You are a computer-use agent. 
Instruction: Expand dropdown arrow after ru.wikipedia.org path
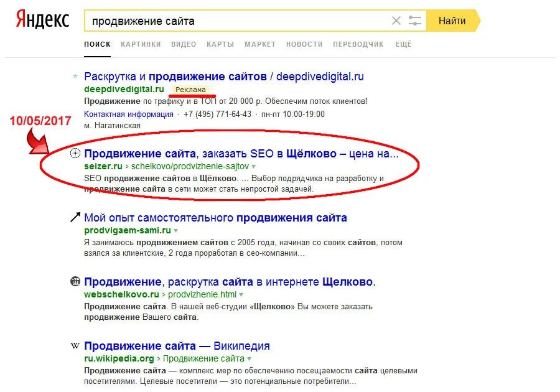pos(250,358)
